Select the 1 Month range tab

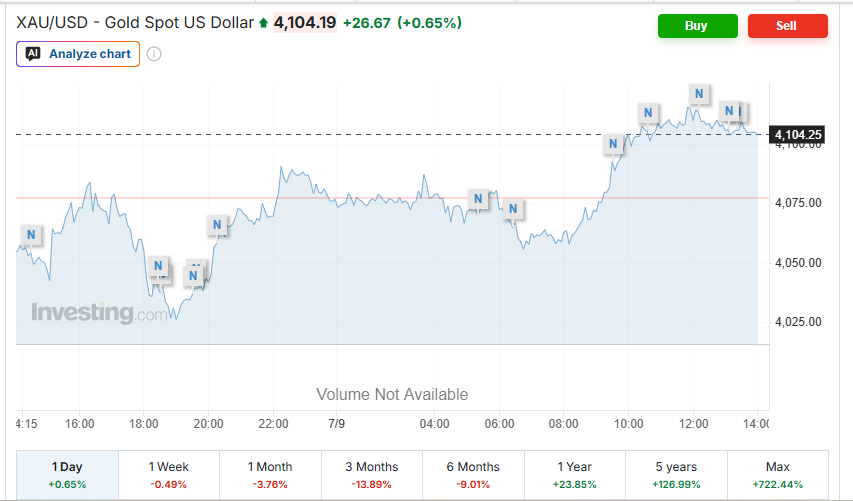click(270, 474)
